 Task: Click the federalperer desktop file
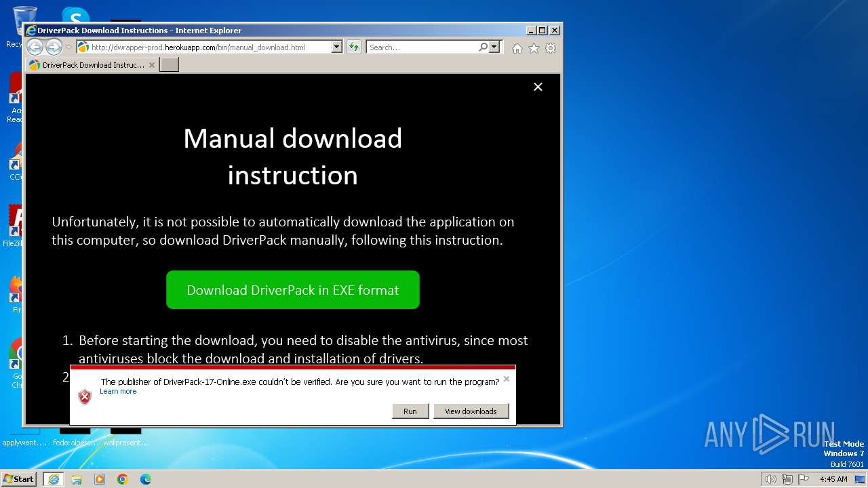click(x=75, y=437)
